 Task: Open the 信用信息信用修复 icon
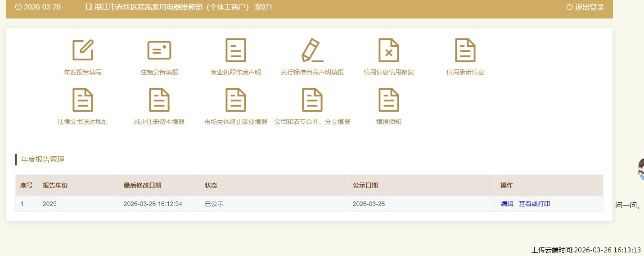389,50
